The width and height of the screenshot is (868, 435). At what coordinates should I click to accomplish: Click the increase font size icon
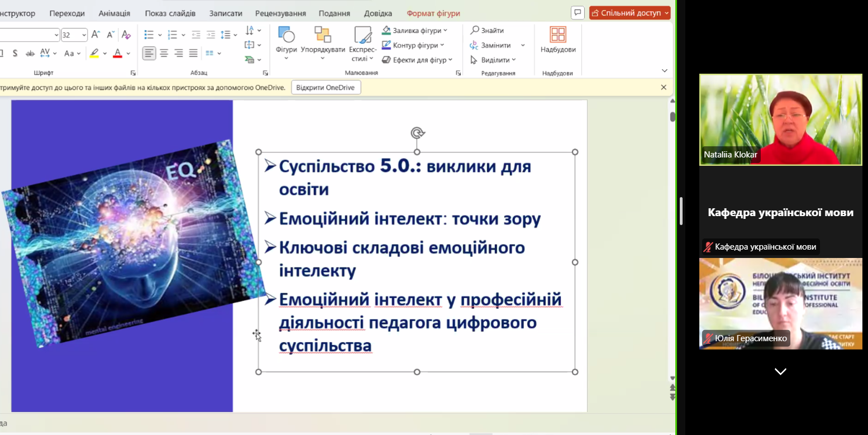click(x=96, y=35)
